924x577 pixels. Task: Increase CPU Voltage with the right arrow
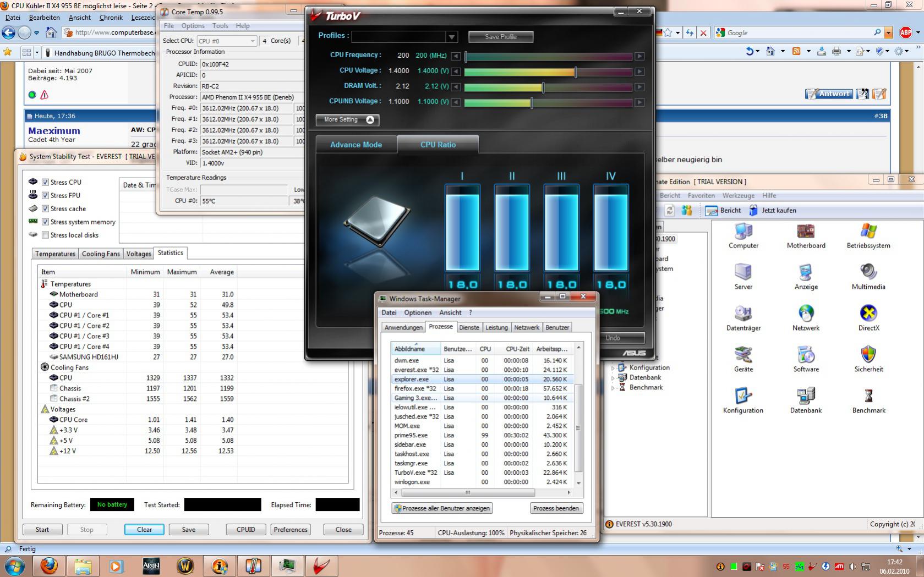pyautogui.click(x=639, y=72)
